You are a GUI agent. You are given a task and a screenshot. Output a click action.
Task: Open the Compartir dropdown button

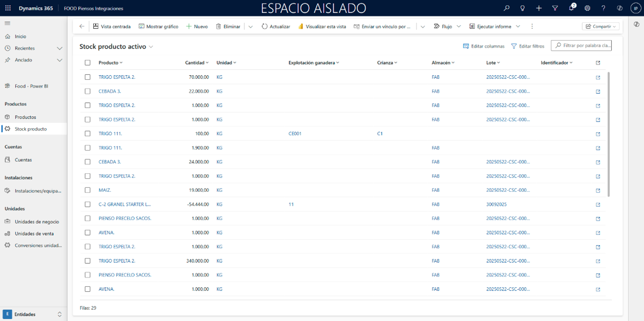pos(600,26)
